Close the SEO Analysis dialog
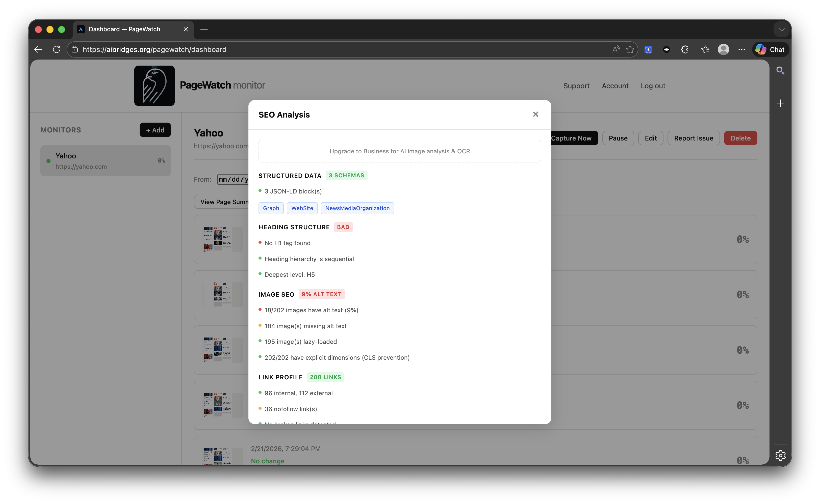Screen dimensions: 820x504 pyautogui.click(x=535, y=114)
